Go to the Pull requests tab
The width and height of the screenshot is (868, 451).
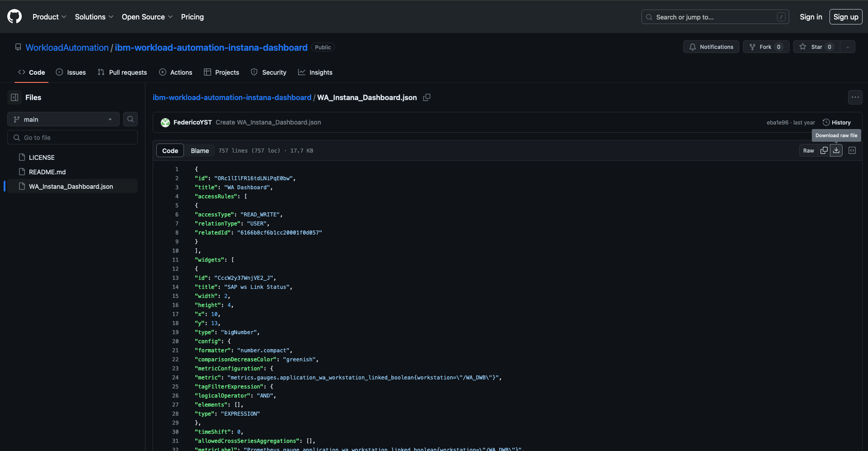point(122,72)
